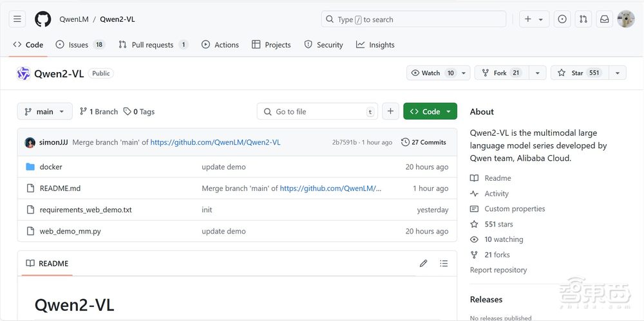Click the pencil edit README icon

click(x=423, y=263)
